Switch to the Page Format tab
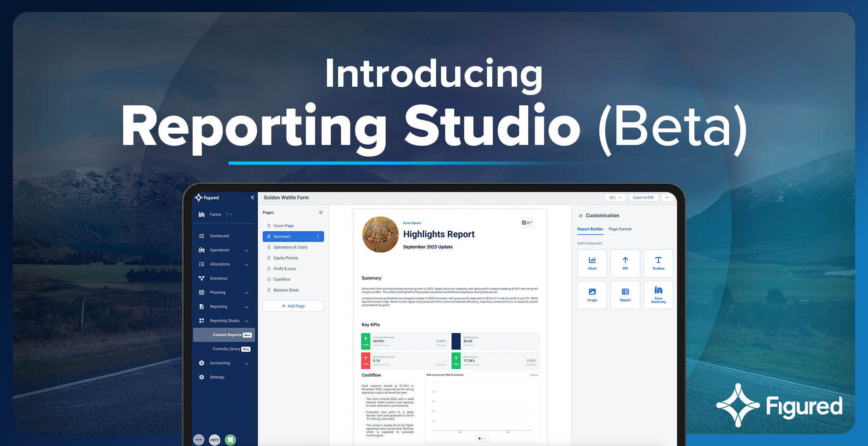The height and width of the screenshot is (446, 868). pyautogui.click(x=620, y=229)
